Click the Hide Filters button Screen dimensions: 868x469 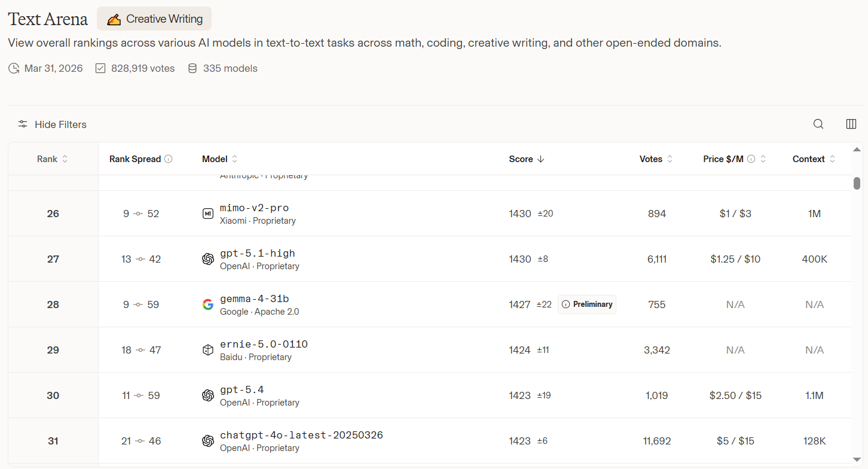(x=52, y=124)
